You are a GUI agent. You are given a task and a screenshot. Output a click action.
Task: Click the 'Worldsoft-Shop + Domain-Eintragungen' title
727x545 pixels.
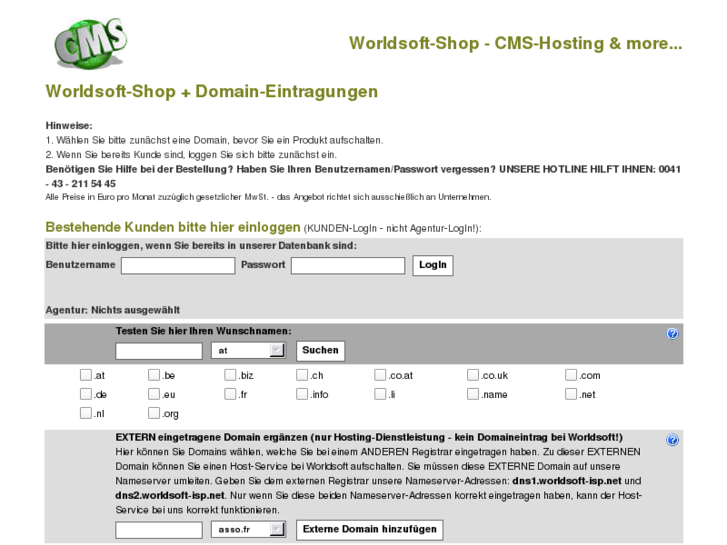point(212,91)
